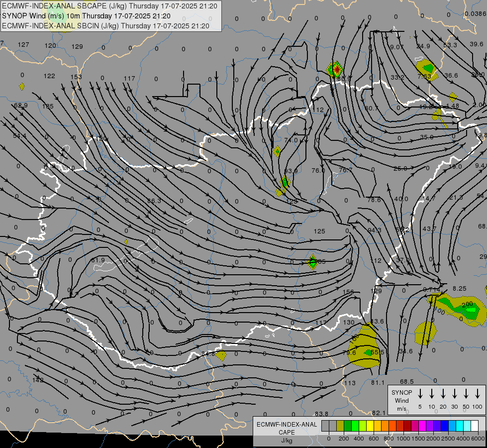This screenshot has height=448, width=487.
Task: Click the map value 21.3
Action: [456, 198]
